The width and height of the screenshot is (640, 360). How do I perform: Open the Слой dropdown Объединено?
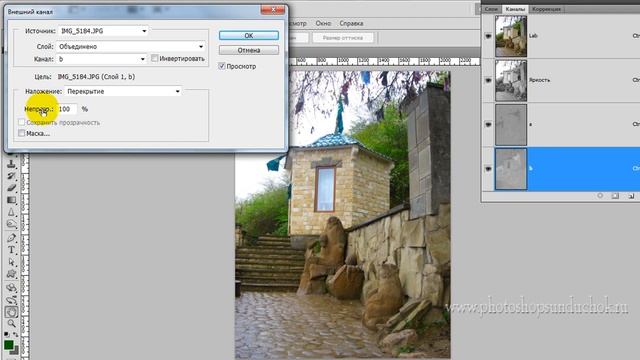click(x=131, y=47)
